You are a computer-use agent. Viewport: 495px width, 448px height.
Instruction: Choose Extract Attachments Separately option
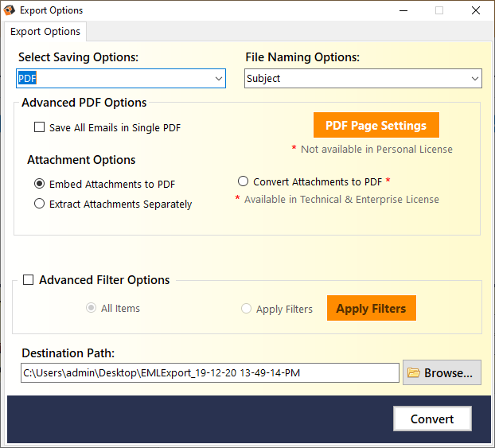click(x=39, y=204)
